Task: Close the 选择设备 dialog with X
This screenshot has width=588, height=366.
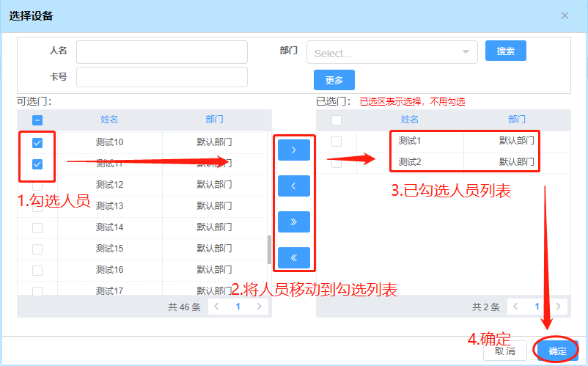Action: tap(565, 15)
